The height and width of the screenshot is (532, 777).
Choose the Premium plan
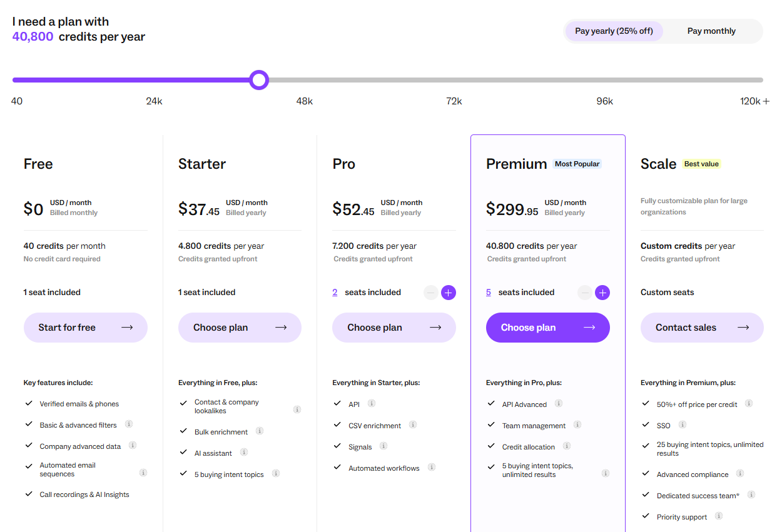click(548, 328)
